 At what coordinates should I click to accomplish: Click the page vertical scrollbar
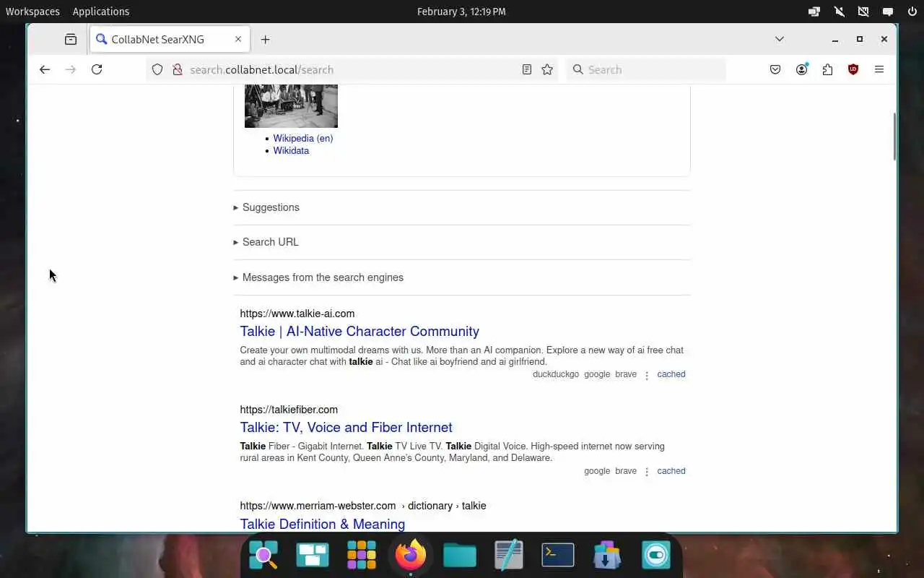[x=894, y=137]
